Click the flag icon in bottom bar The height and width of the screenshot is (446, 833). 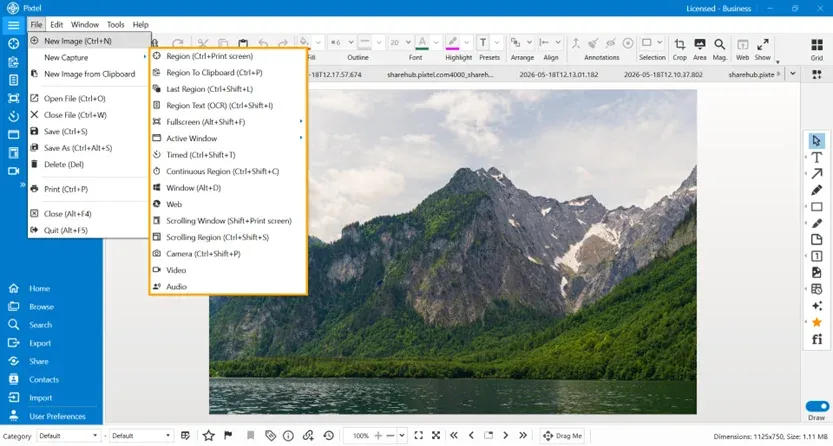(x=228, y=436)
